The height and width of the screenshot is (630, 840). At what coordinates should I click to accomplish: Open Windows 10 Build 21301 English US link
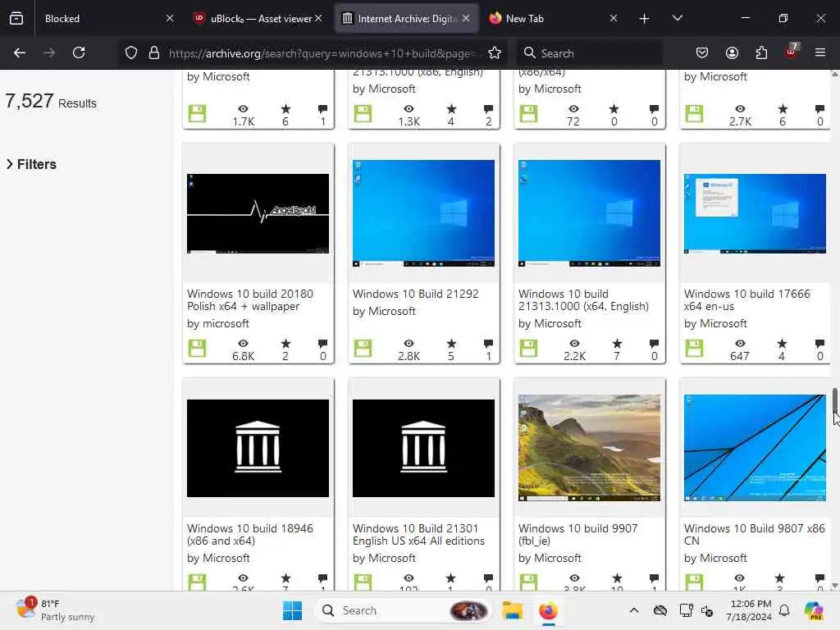(x=418, y=535)
